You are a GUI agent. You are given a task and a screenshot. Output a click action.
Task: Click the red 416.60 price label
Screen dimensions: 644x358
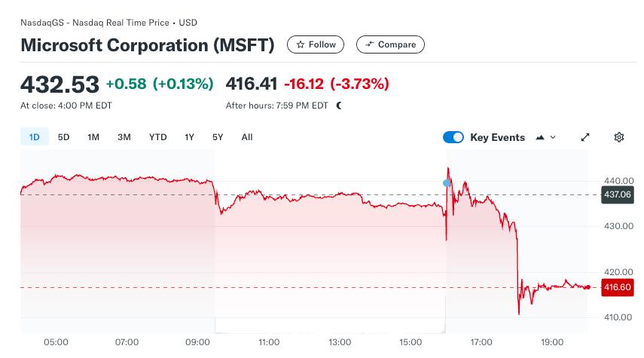(x=616, y=287)
